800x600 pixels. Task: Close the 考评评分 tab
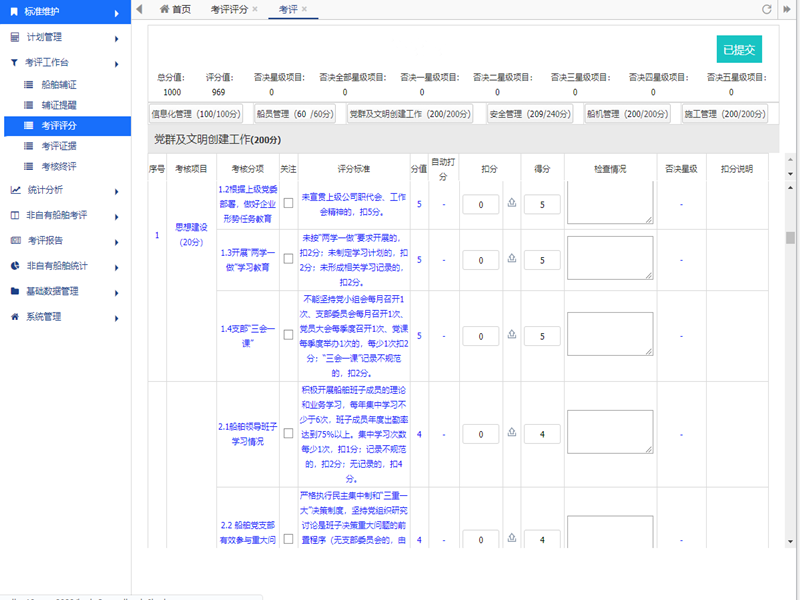click(255, 9)
